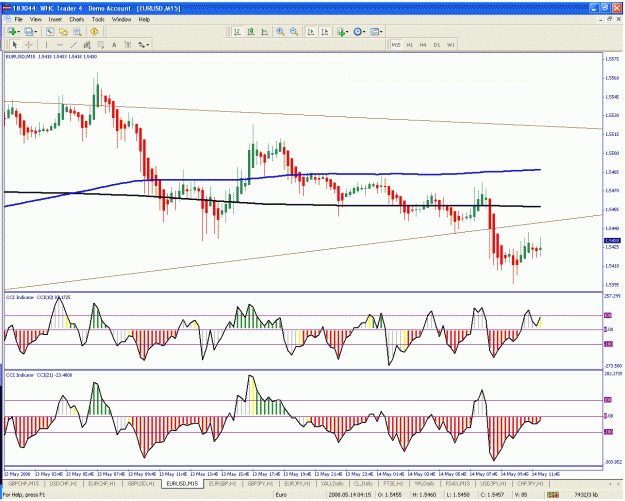The height and width of the screenshot is (501, 625).
Task: Switch to the GBPJPY,H1 chart tab
Action: point(259,483)
